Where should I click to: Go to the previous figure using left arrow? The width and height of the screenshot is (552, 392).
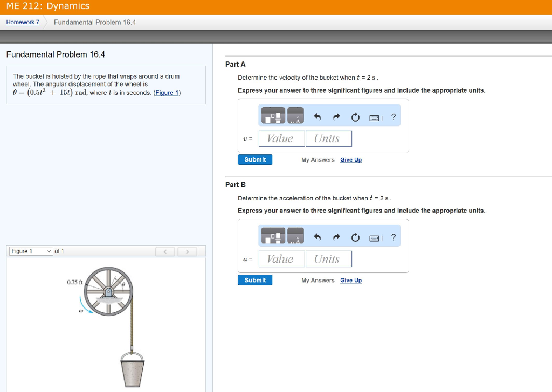[165, 251]
